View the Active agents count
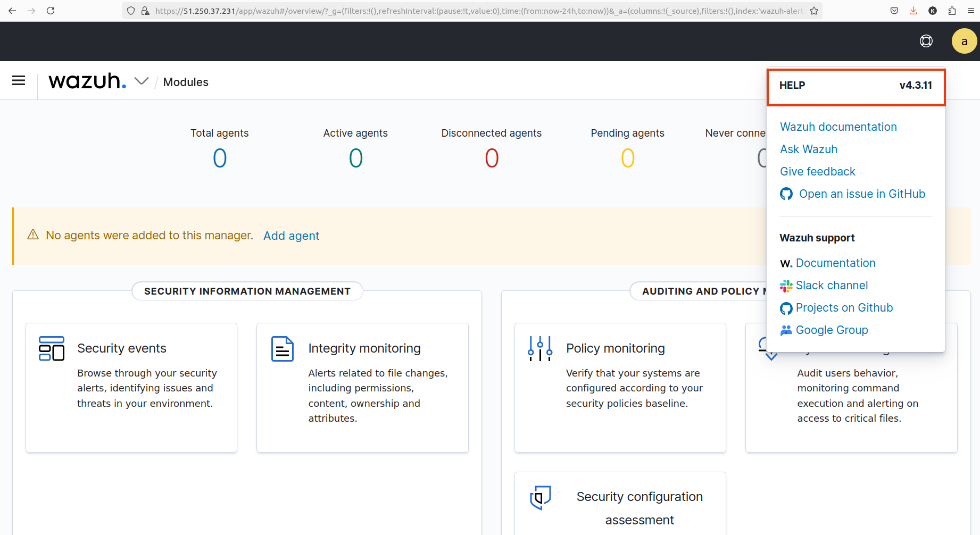 click(356, 158)
